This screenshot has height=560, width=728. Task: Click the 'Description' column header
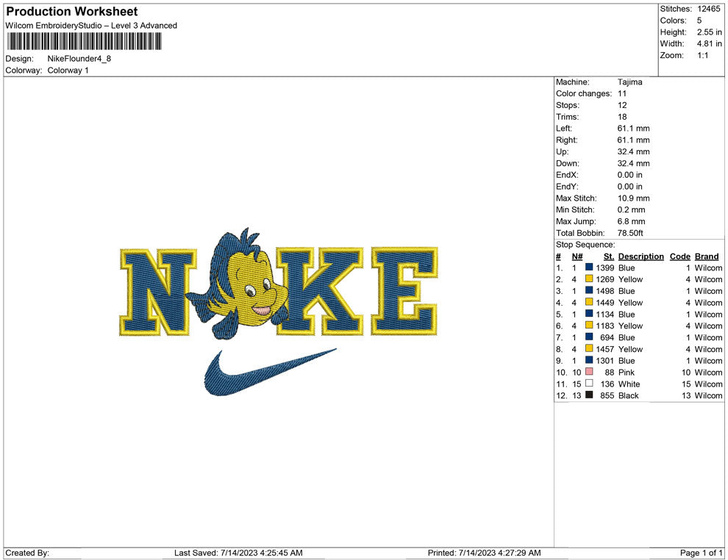[640, 256]
